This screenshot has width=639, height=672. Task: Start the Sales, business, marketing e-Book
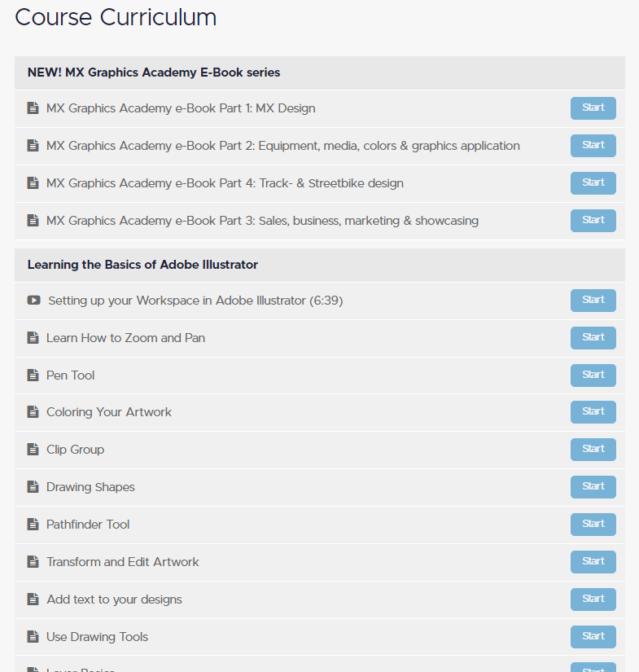(593, 221)
